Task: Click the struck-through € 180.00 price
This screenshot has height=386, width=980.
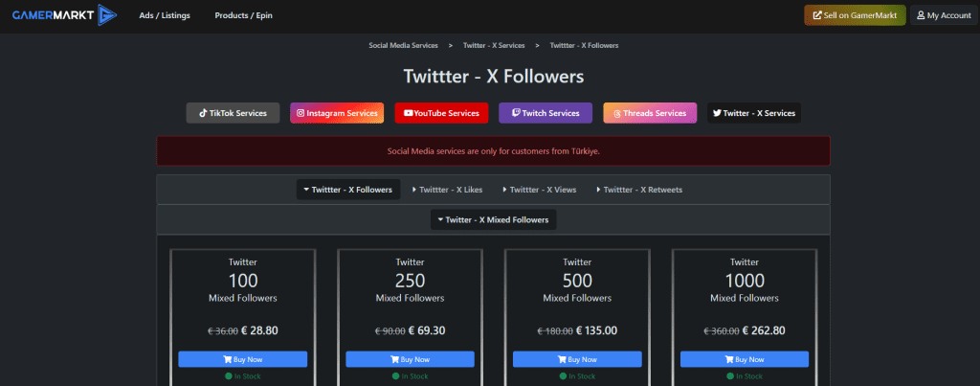Action: tap(554, 331)
